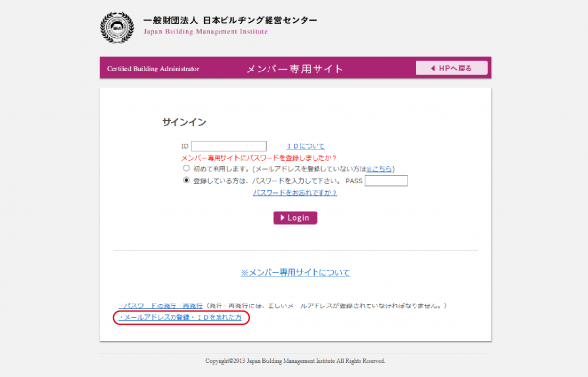
Task: Open the ※こちら link for unregistered email
Action: tap(378, 169)
